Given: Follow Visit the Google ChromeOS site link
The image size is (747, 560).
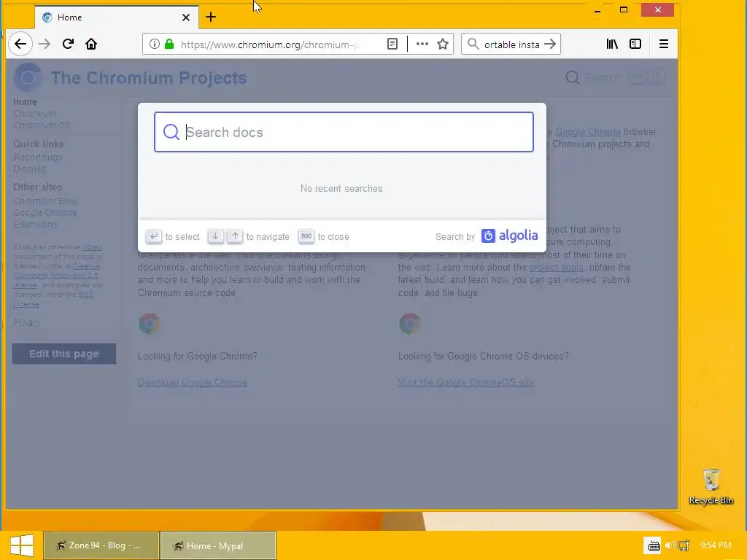Looking at the screenshot, I should pyautogui.click(x=466, y=382).
